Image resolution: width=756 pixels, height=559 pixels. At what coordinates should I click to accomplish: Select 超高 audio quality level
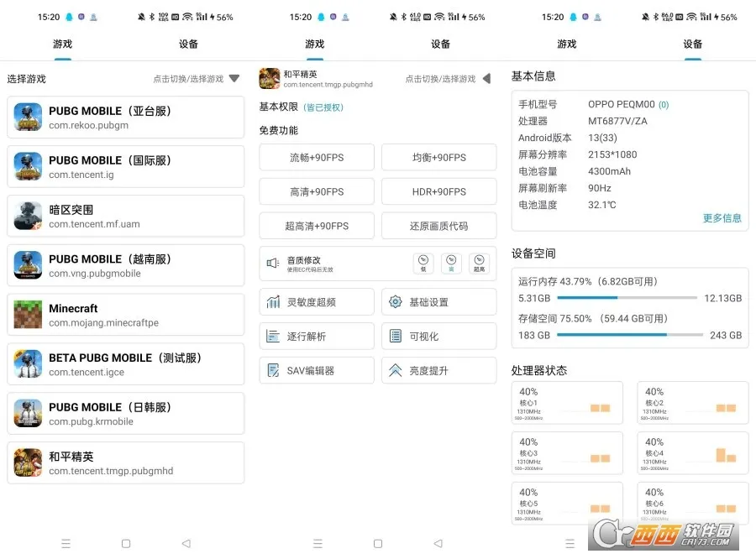[479, 263]
